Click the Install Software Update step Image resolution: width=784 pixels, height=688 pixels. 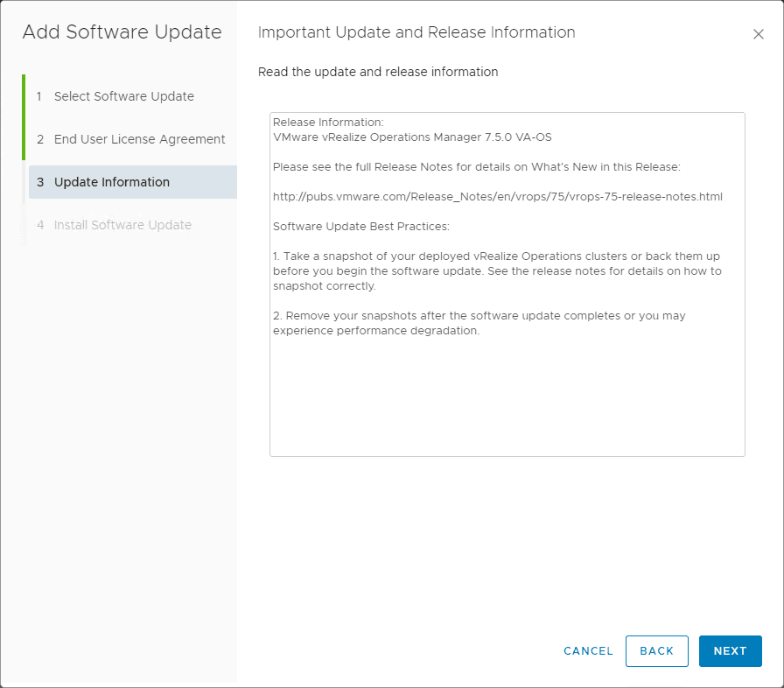[x=122, y=225]
